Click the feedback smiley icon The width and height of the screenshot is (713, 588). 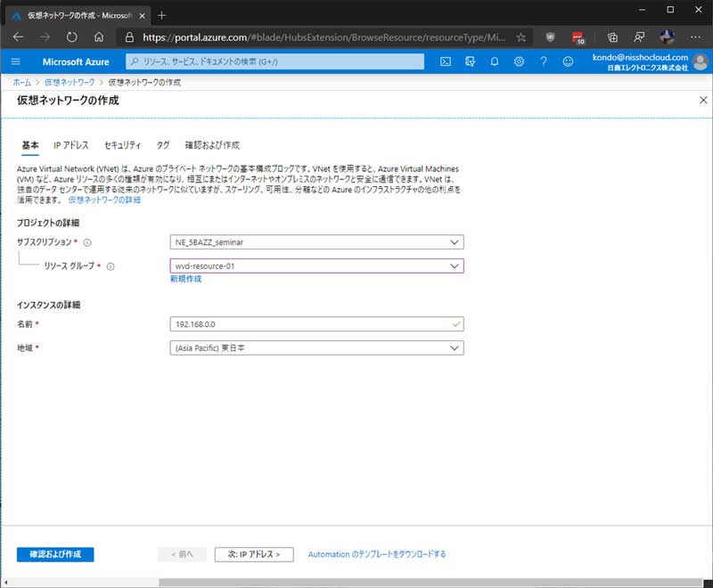pos(568,61)
